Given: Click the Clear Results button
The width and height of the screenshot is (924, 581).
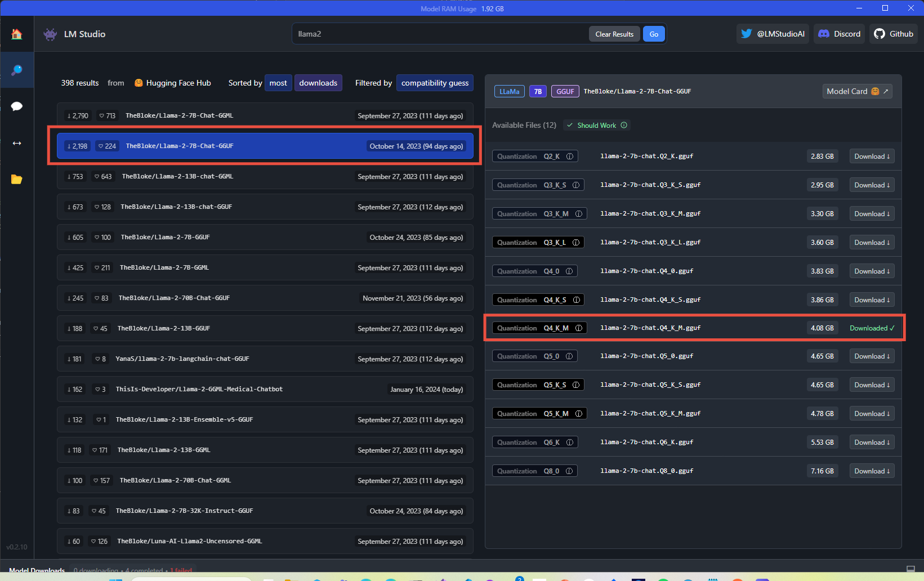Looking at the screenshot, I should 614,34.
